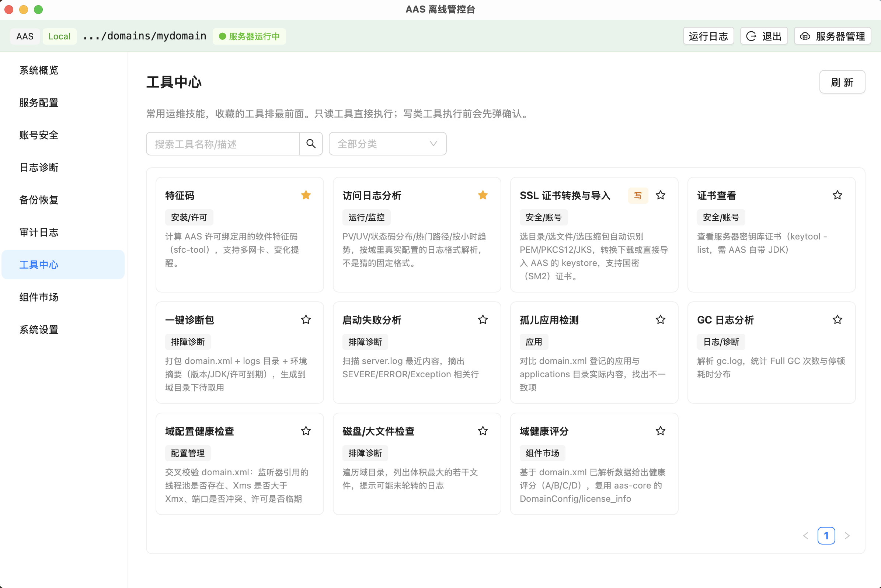Click the 刷新 button
Viewport: 881px width, 588px height.
[x=842, y=82]
